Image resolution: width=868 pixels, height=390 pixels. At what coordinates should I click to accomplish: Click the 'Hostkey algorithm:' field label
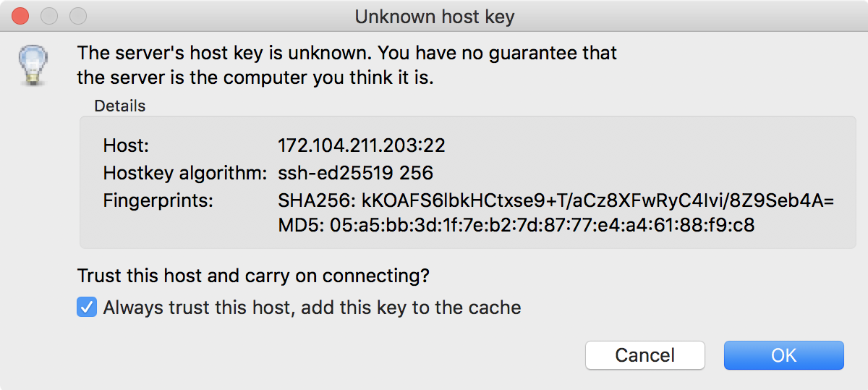point(186,173)
